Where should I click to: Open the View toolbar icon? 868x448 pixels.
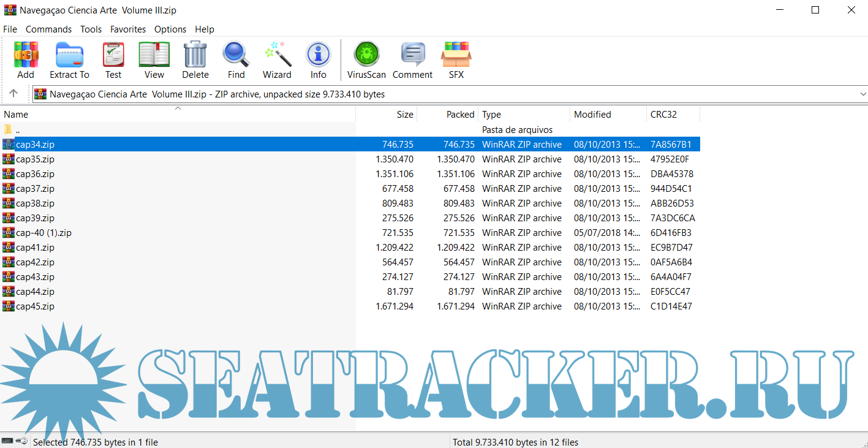(x=154, y=60)
